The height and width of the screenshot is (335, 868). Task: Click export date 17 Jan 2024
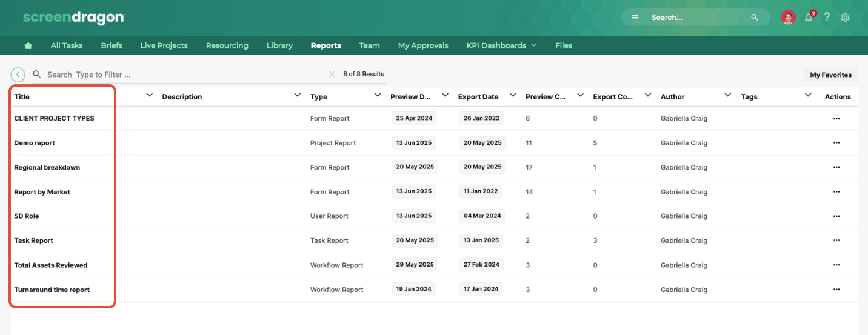(x=481, y=289)
